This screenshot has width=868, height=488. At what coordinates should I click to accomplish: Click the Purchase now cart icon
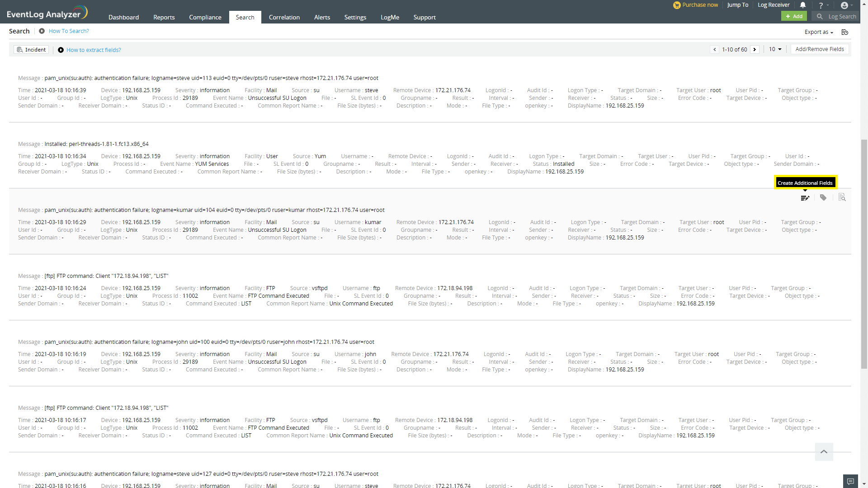pyautogui.click(x=677, y=5)
